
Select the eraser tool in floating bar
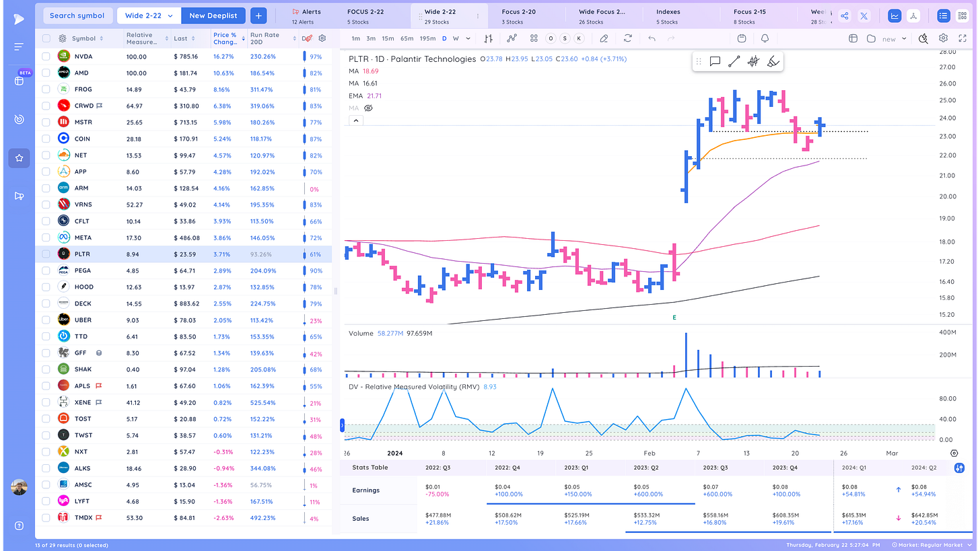(773, 62)
